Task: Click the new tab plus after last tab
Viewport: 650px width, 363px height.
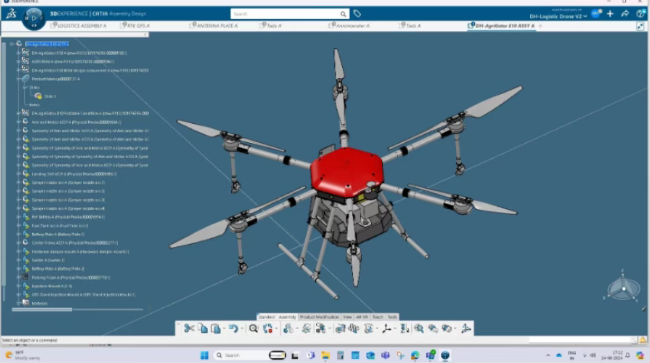Action: click(x=540, y=26)
